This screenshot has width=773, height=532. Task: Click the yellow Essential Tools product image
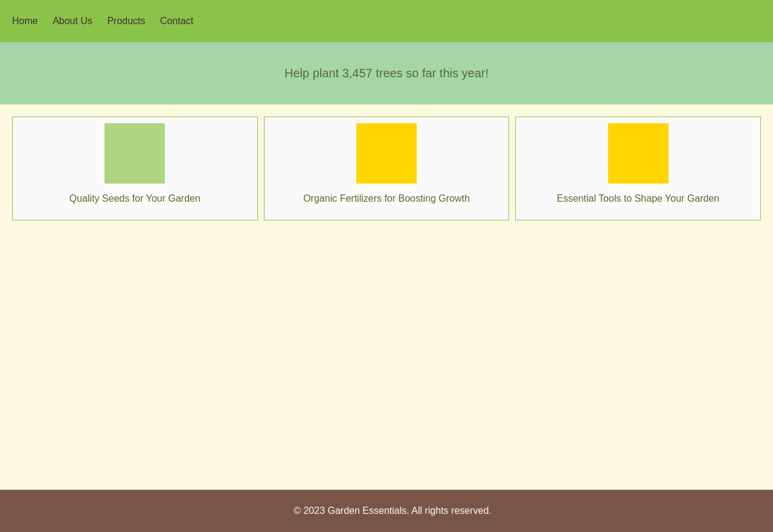click(638, 153)
